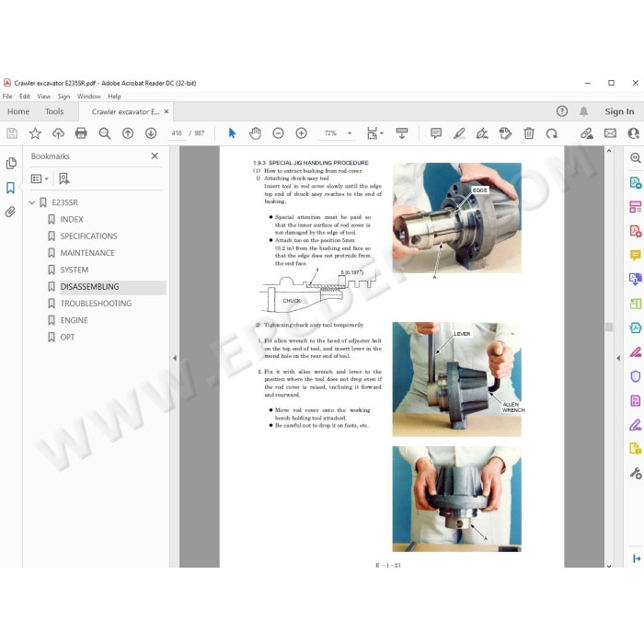Open the notifications bell
644x644 pixels.
[583, 111]
